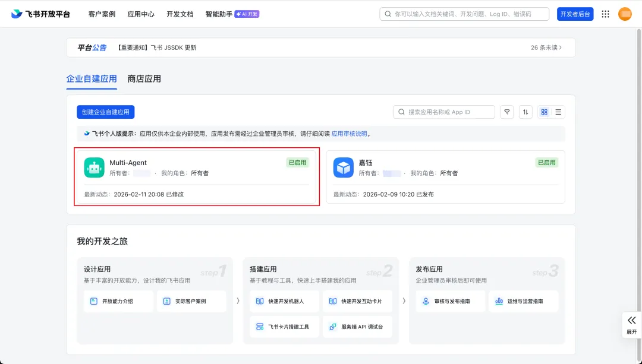The height and width of the screenshot is (364, 642).
Task: Click the filter funnel icon
Action: pyautogui.click(x=507, y=112)
